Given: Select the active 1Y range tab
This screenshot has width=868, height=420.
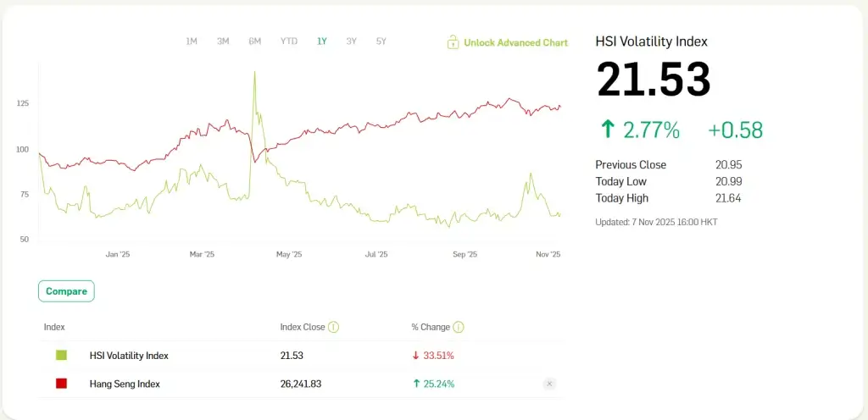Looking at the screenshot, I should (322, 41).
